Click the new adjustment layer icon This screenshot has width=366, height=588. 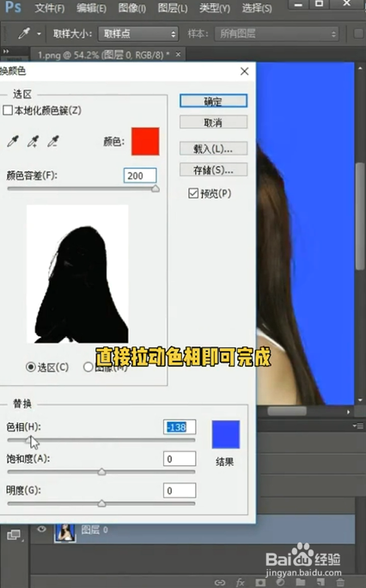[280, 582]
